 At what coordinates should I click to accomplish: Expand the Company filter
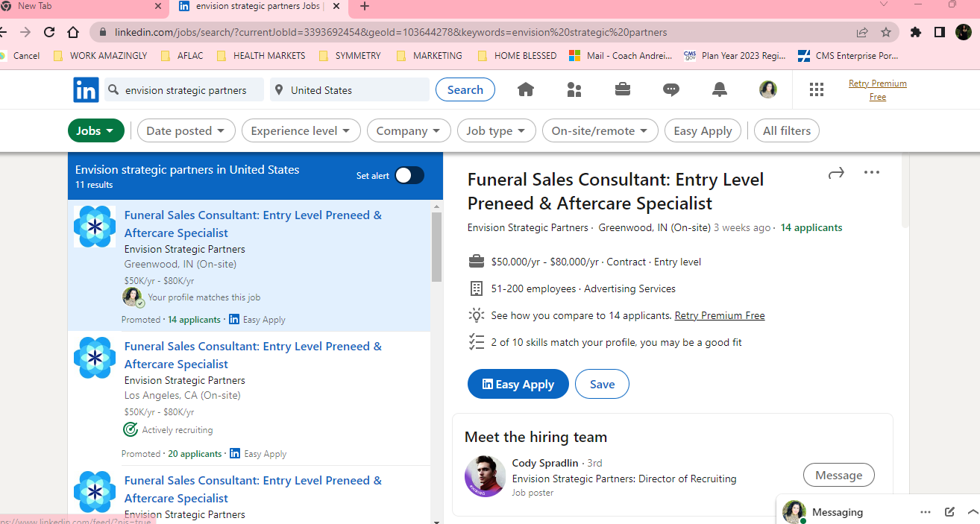[x=409, y=130]
